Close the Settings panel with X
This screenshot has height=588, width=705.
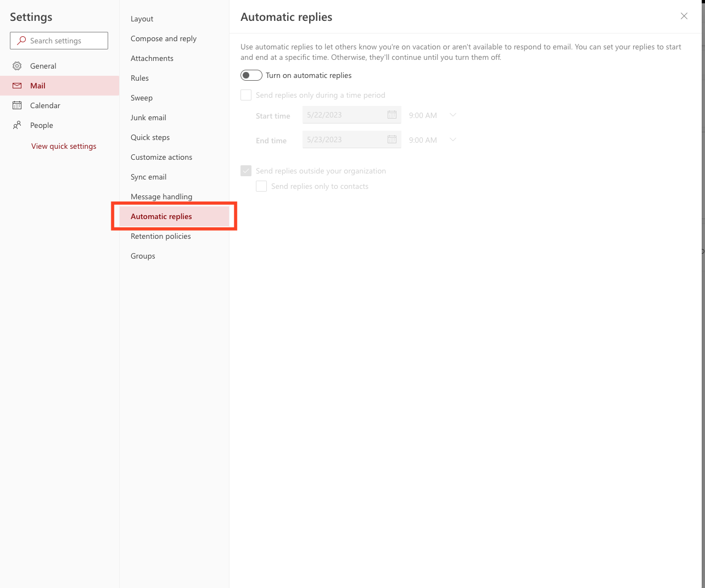coord(684,16)
